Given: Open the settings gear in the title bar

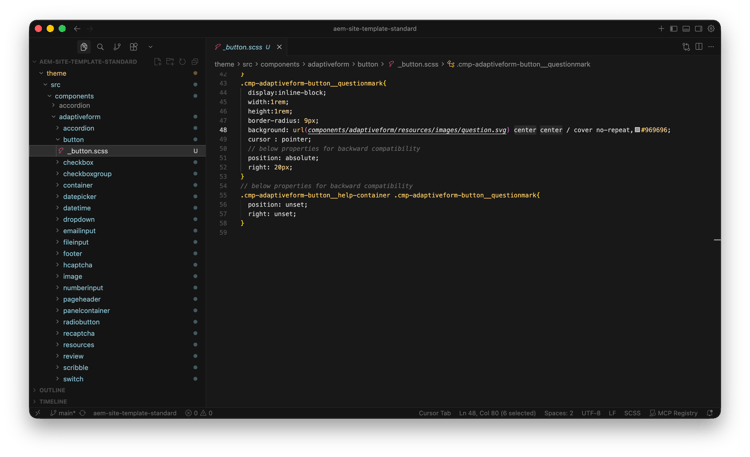Looking at the screenshot, I should click(x=711, y=29).
